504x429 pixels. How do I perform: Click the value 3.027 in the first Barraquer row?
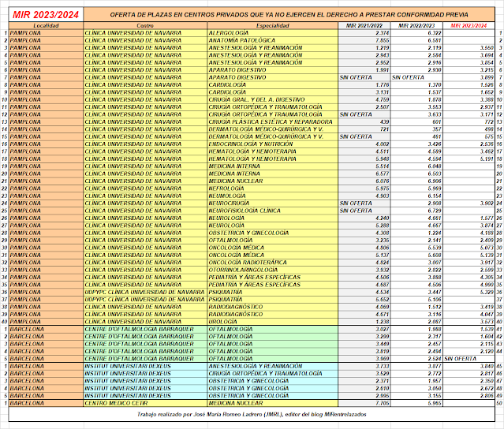click(x=383, y=329)
